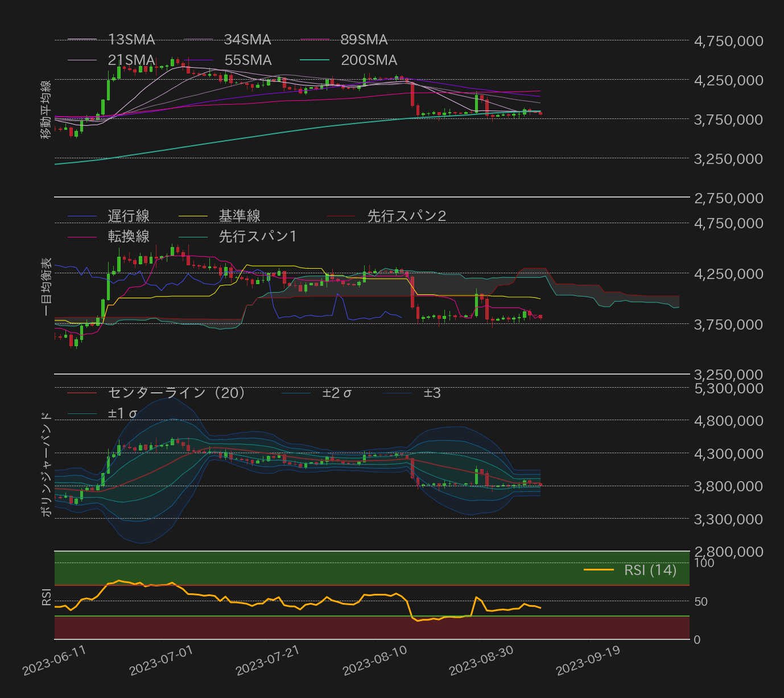The image size is (784, 698).
Task: Click the pink 転換線 color marker
Action: 82,236
